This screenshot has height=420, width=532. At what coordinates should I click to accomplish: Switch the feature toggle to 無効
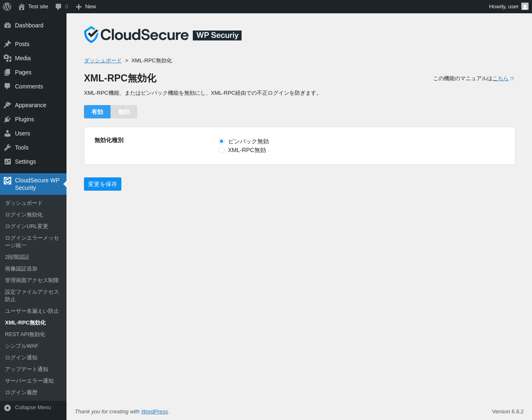coord(124,112)
